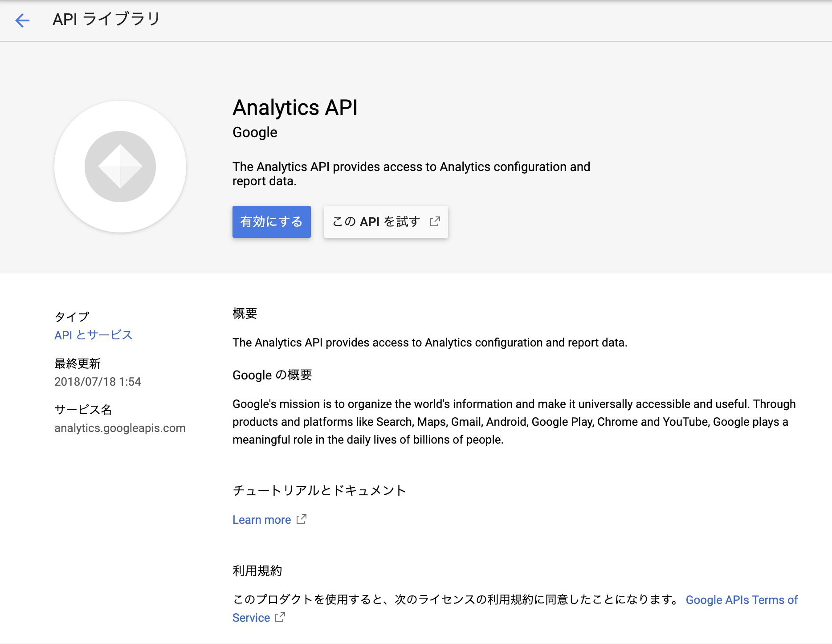This screenshot has height=644, width=832.
Task: Click the 利用規約 heading
Action: (257, 571)
